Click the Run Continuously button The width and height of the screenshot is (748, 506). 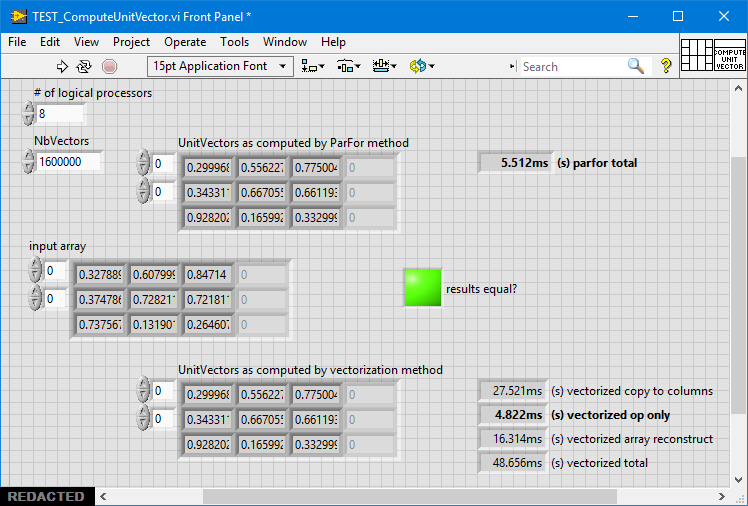click(84, 66)
